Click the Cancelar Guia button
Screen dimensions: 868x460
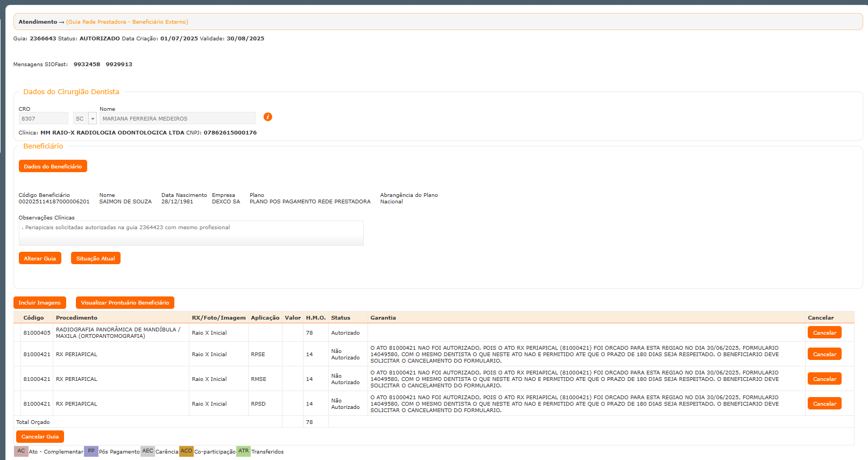[x=40, y=436]
